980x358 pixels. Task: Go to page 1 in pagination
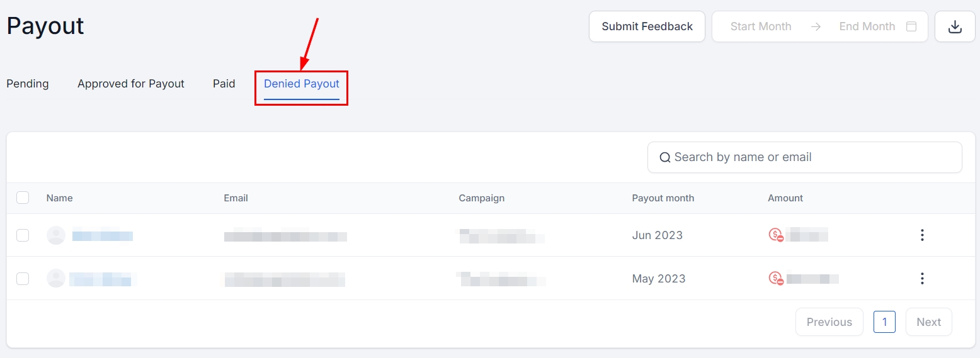click(x=884, y=322)
